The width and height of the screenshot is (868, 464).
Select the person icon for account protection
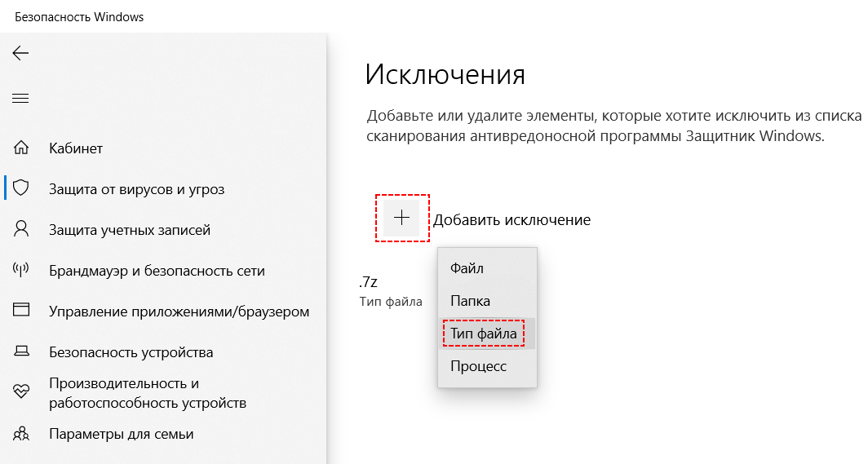tap(21, 230)
